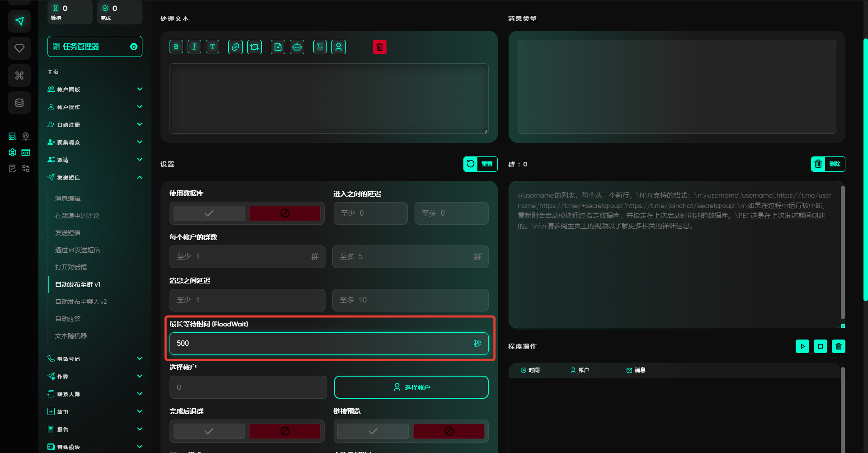Screen dimensions: 868x453
Task: Click the insert link icon
Action: pos(236,47)
